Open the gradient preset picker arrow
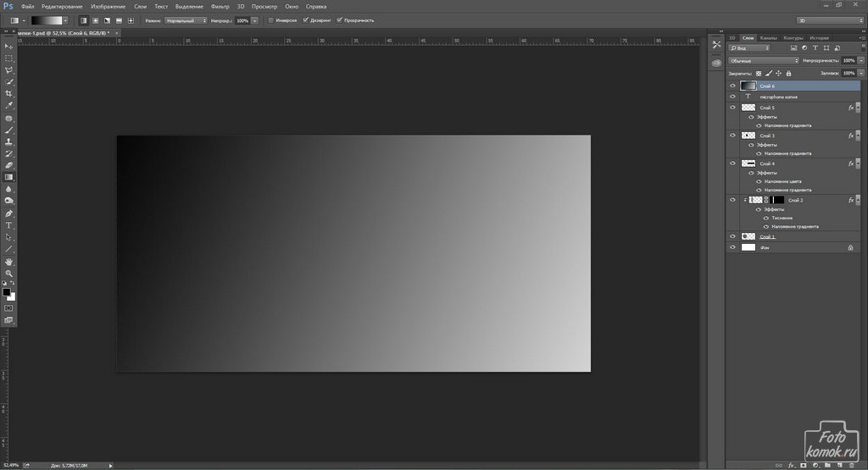The height and width of the screenshot is (470, 868). click(x=65, y=20)
